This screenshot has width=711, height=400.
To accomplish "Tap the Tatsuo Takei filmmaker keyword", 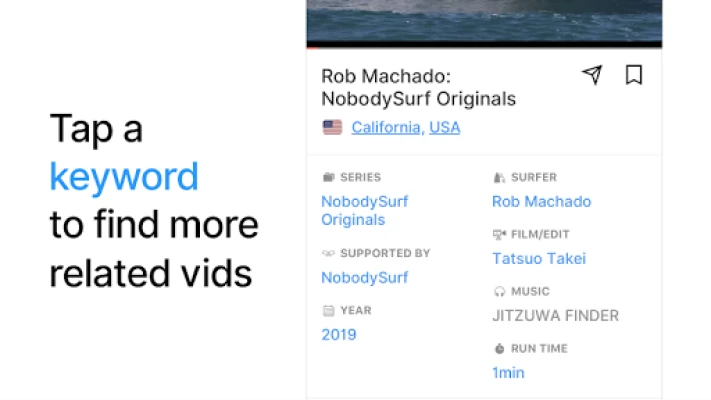I will click(539, 259).
